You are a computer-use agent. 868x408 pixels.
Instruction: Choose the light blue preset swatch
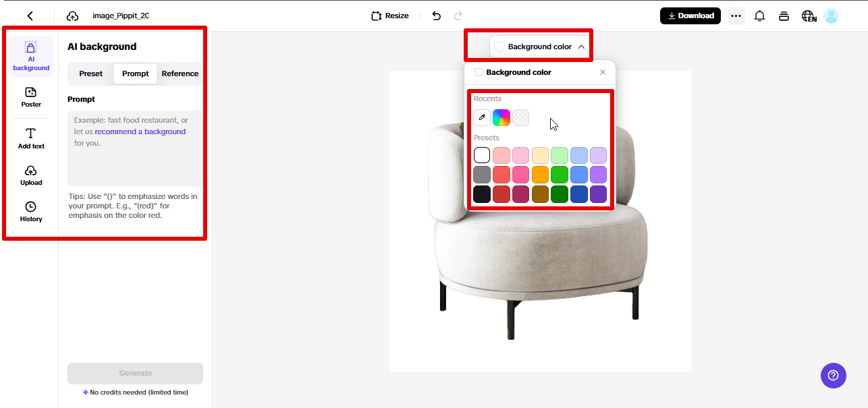tap(579, 155)
